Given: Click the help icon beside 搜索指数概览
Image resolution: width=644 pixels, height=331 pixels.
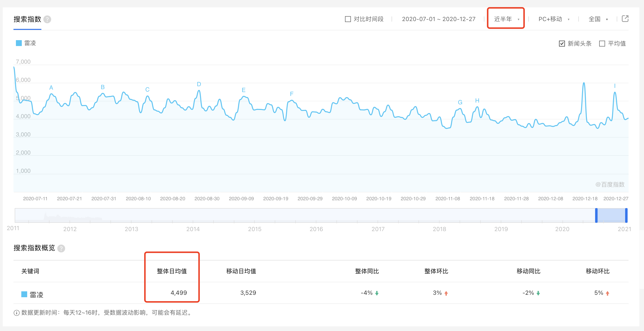Looking at the screenshot, I should pyautogui.click(x=61, y=248).
